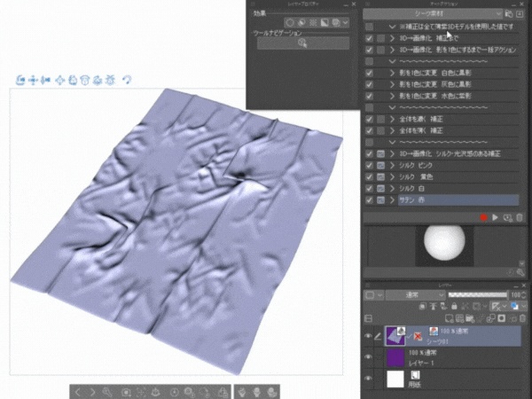Hide the レイヤー 1 layer
Screen dimensions: 532x399
tap(368, 357)
